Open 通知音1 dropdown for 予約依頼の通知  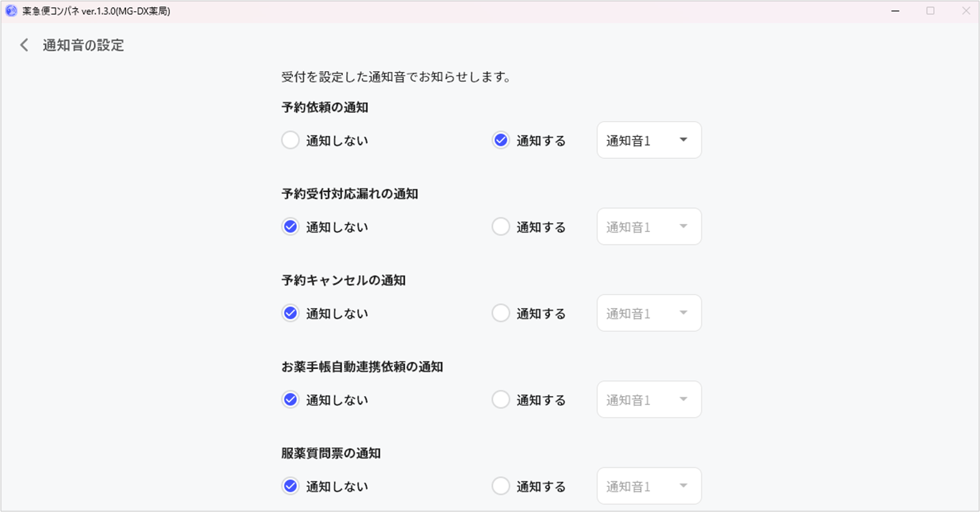coord(649,140)
